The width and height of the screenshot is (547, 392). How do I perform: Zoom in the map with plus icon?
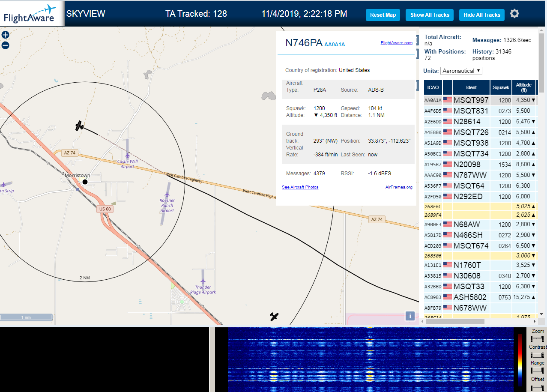5,35
